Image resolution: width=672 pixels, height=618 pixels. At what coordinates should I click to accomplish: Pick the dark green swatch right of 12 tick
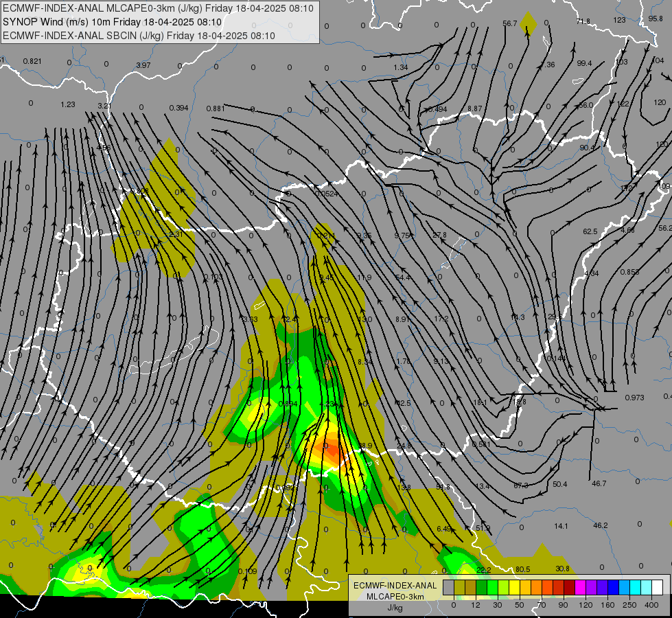click(482, 587)
